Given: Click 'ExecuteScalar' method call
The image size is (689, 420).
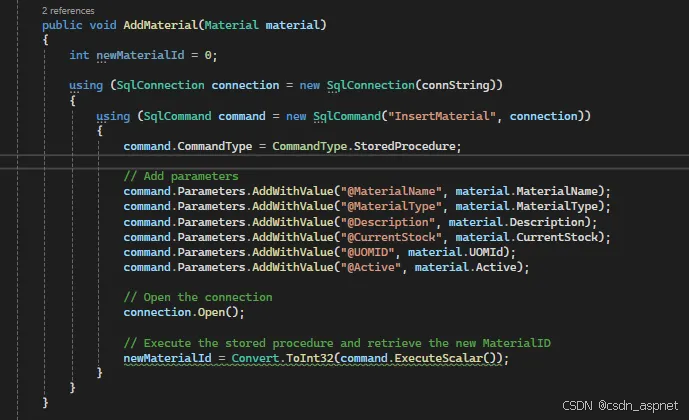Looking at the screenshot, I should pyautogui.click(x=439, y=358).
